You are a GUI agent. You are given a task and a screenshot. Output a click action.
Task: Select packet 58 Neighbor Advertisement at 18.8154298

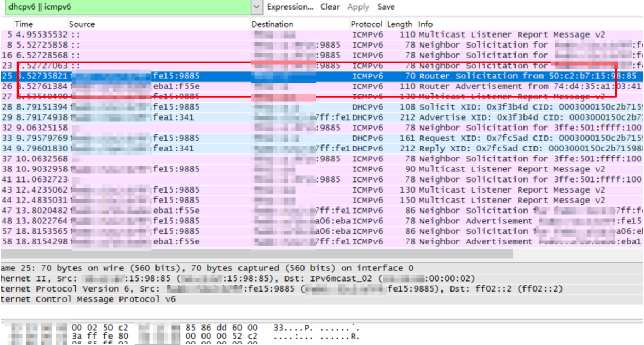click(322, 241)
